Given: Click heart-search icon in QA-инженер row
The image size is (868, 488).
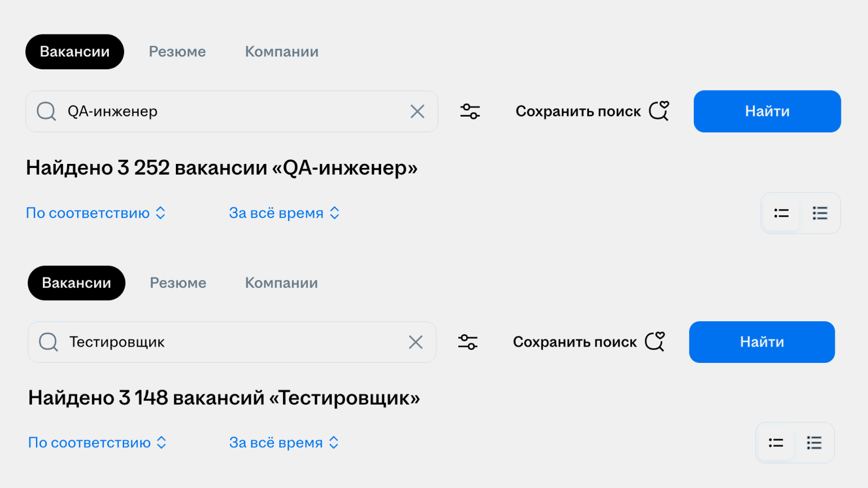Looking at the screenshot, I should pyautogui.click(x=659, y=111).
